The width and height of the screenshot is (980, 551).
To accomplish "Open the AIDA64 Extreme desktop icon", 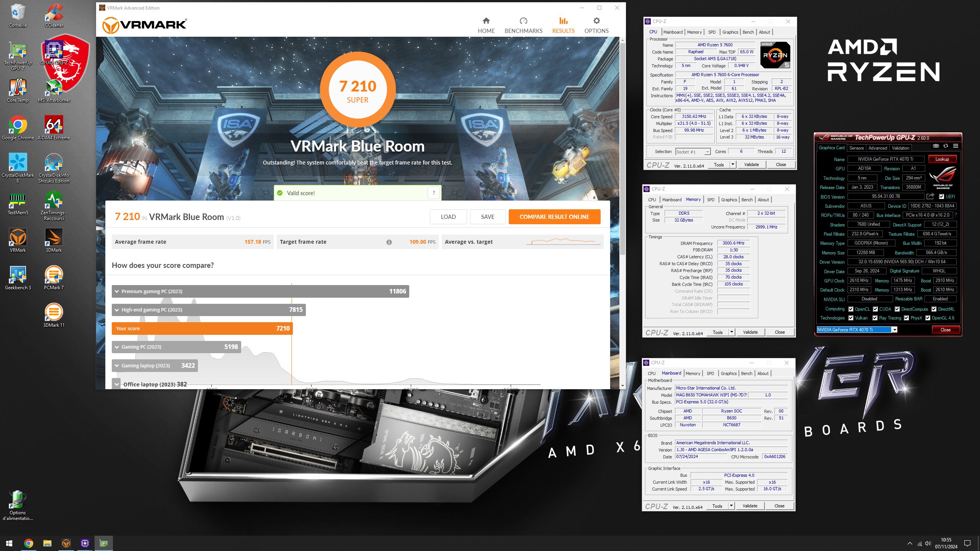I will [54, 128].
